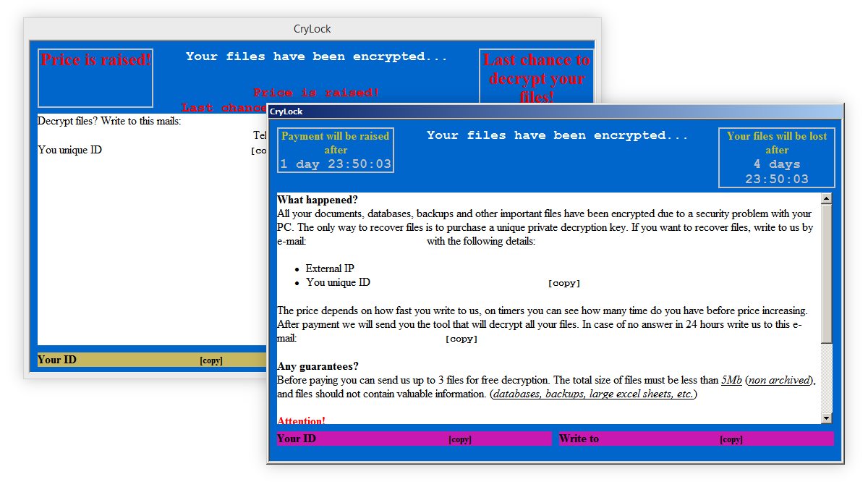The image size is (868, 482).
Task: Click the 'What happened?' heading
Action: pyautogui.click(x=318, y=200)
